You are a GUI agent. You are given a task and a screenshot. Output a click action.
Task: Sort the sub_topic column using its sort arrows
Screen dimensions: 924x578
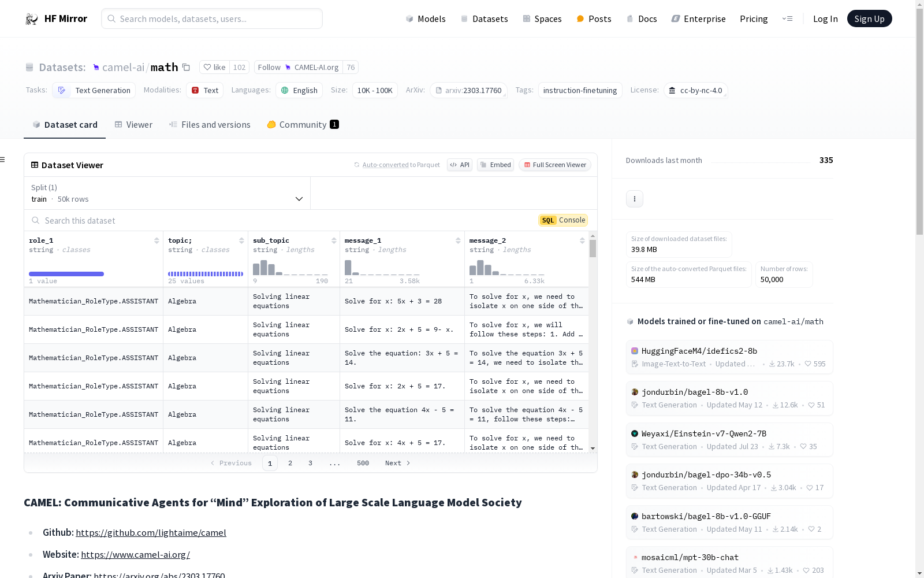pyautogui.click(x=334, y=240)
